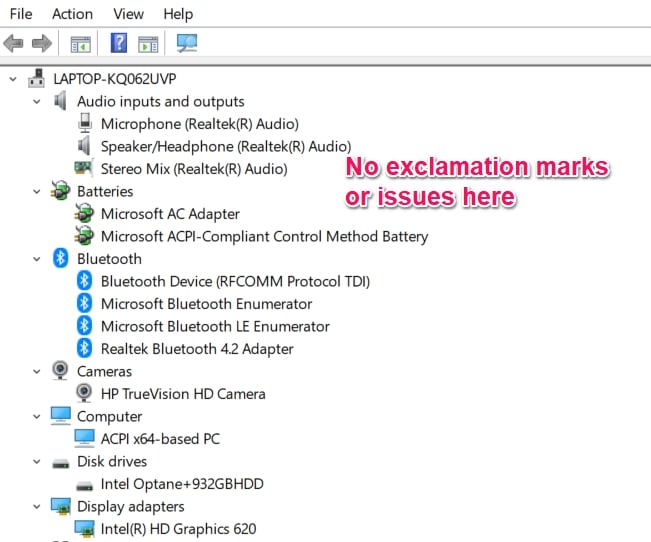Click the ACPI-Compliant Control Method Battery icon

coord(84,235)
